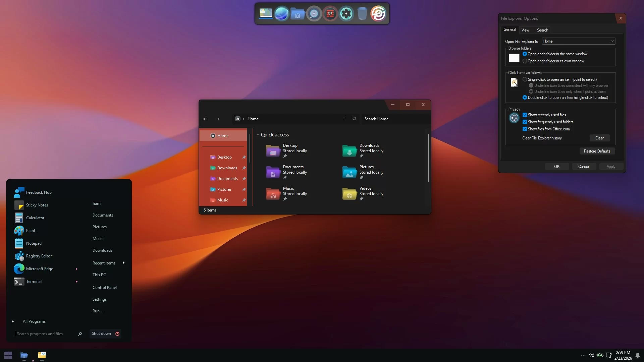Choose double-click to open an item

[x=566, y=98]
